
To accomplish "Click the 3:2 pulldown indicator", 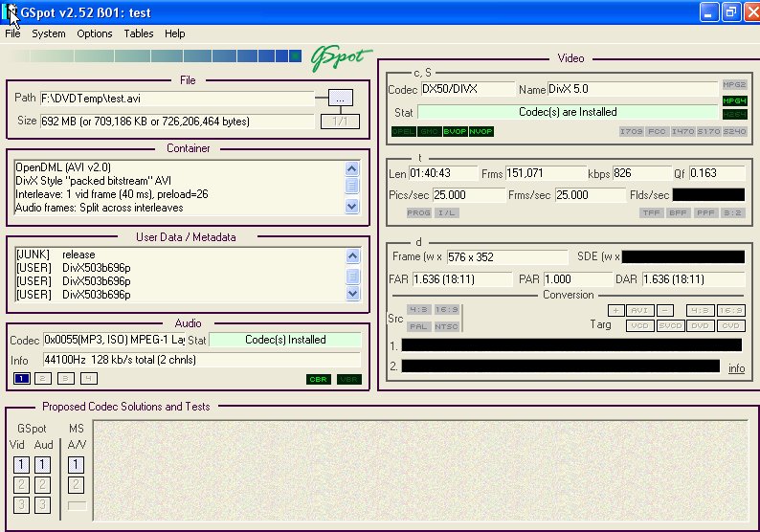I will [732, 212].
